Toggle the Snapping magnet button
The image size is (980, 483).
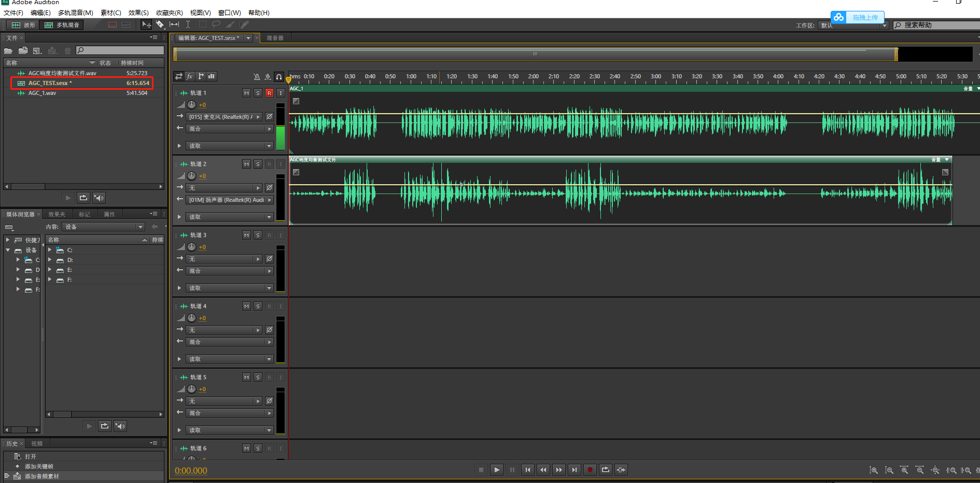(x=279, y=76)
